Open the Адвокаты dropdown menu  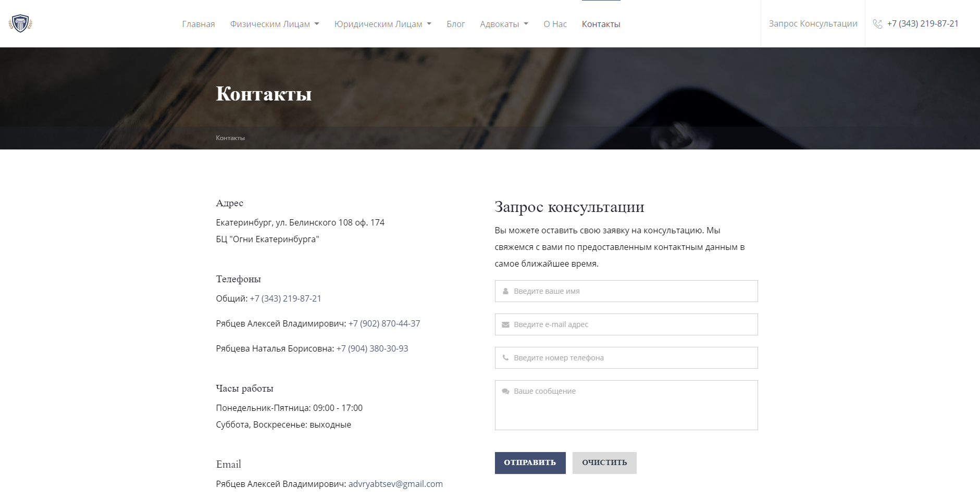click(x=504, y=24)
